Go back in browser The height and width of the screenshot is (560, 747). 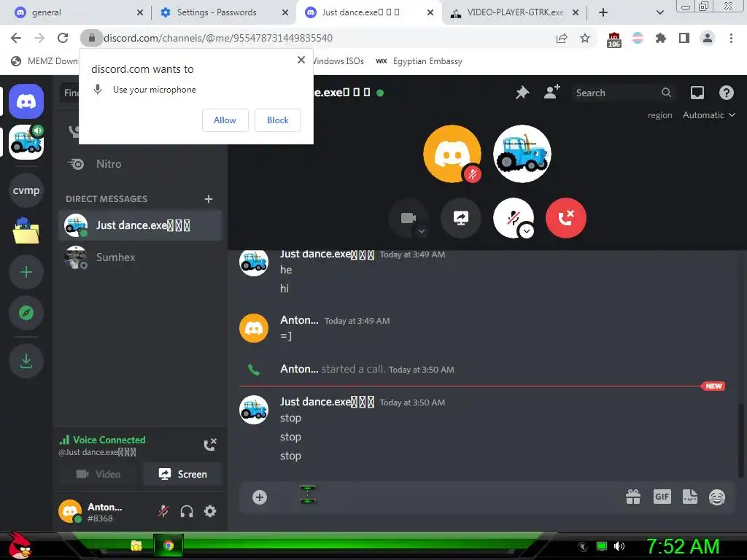click(x=16, y=38)
